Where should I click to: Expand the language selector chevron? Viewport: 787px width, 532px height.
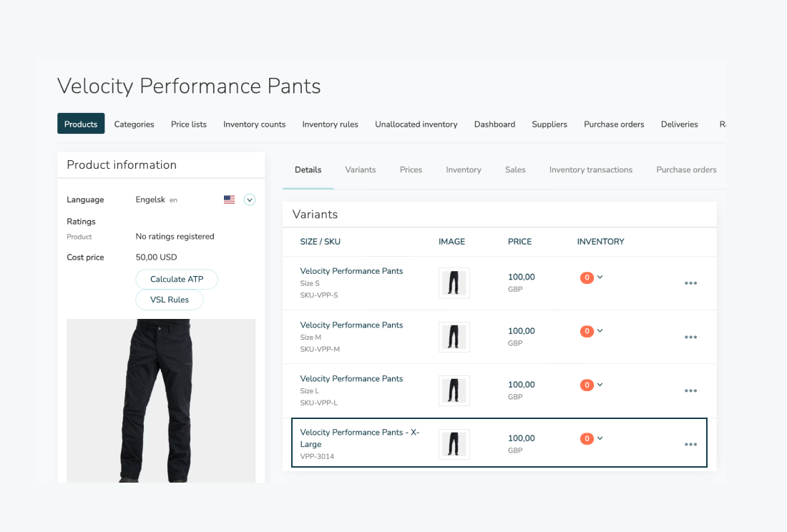(250, 200)
